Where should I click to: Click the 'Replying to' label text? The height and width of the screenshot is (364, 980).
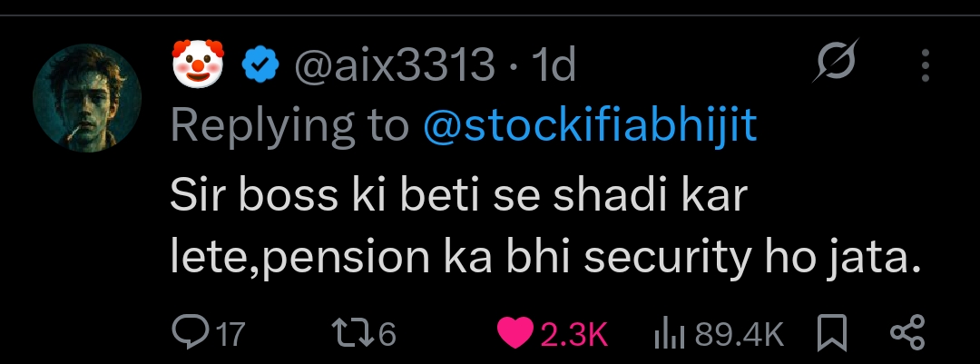click(x=290, y=124)
